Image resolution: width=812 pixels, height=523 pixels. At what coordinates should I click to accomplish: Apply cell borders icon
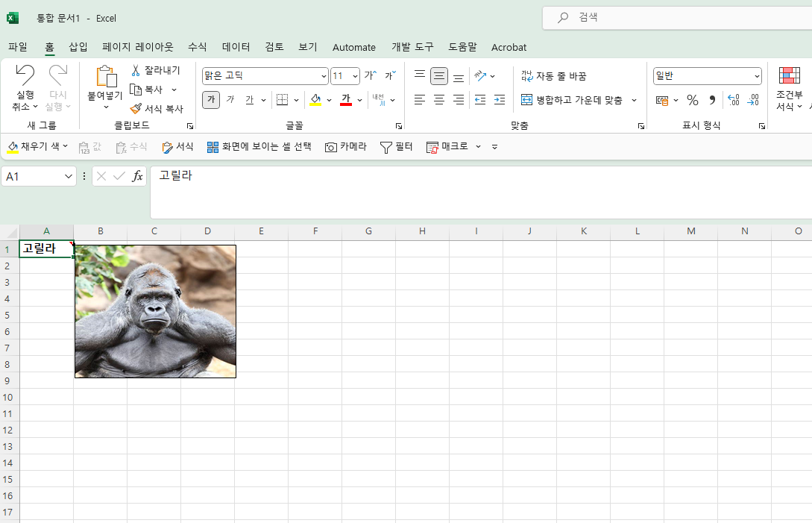tap(283, 99)
